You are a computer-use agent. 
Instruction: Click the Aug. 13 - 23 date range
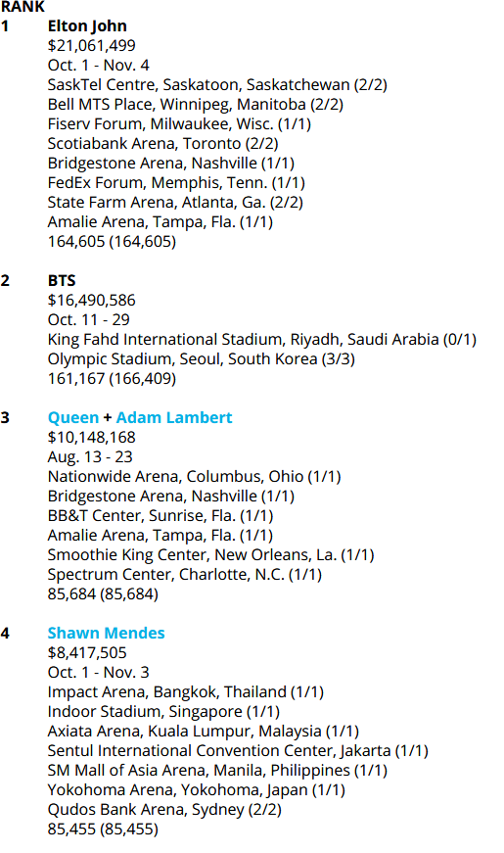tap(90, 457)
